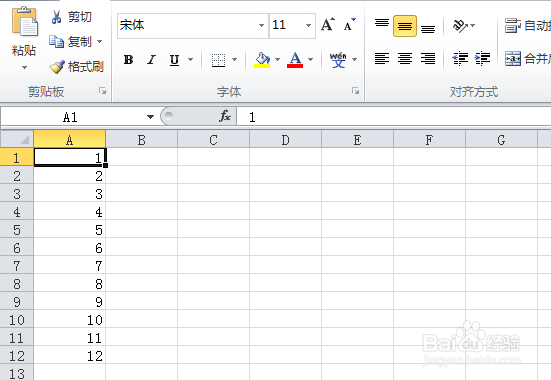The width and height of the screenshot is (551, 380).
Task: Select column C header
Action: (214, 140)
